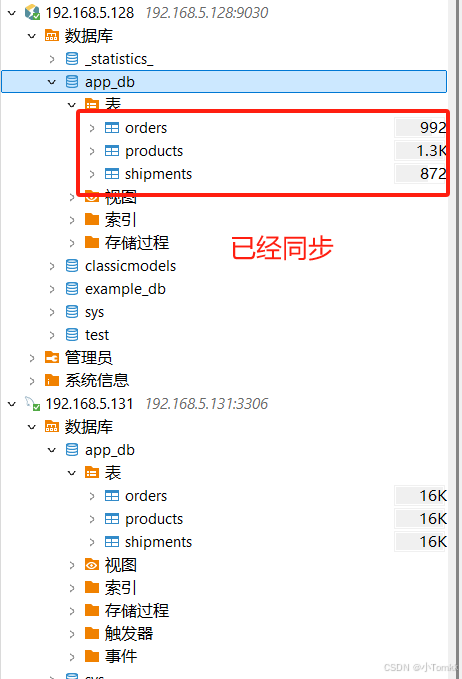Click the database icon of app_db under 192.168.5.128
The width and height of the screenshot is (462, 679).
point(72,81)
